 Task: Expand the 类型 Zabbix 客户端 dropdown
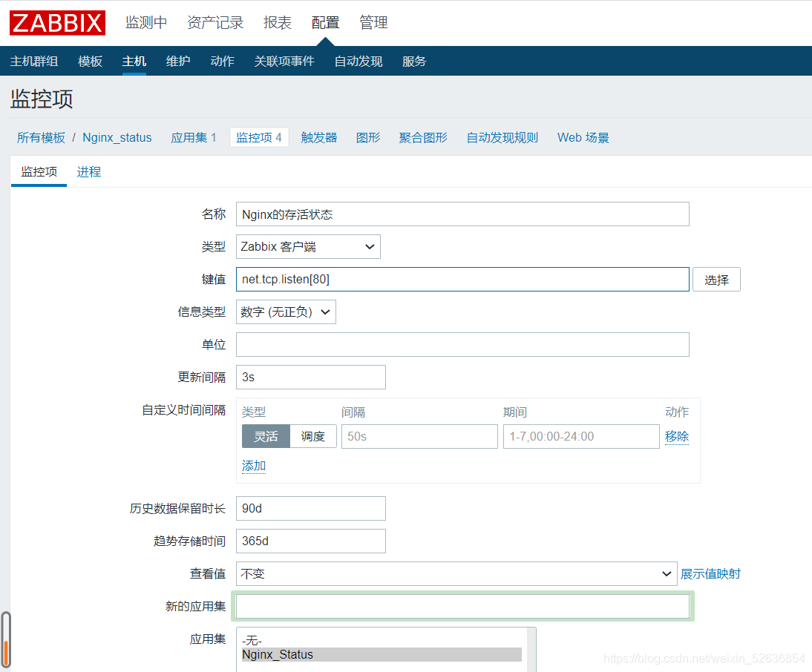(308, 247)
